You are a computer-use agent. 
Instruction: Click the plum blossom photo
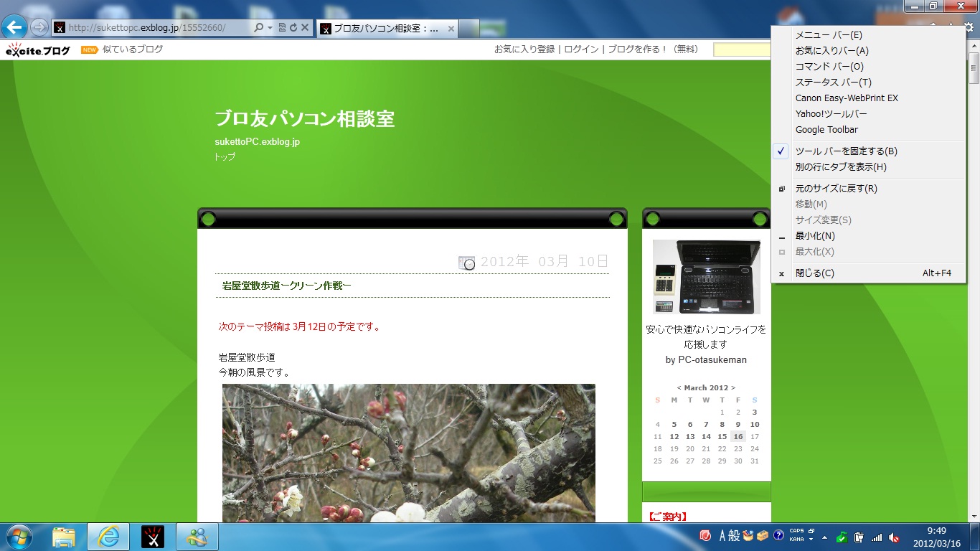[x=409, y=453]
